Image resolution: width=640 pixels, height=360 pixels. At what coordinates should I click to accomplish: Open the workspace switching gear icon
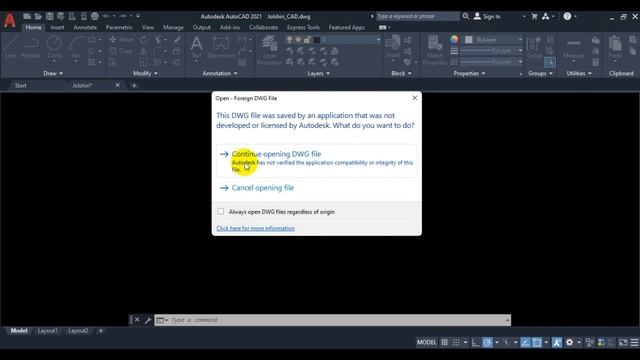tap(569, 342)
